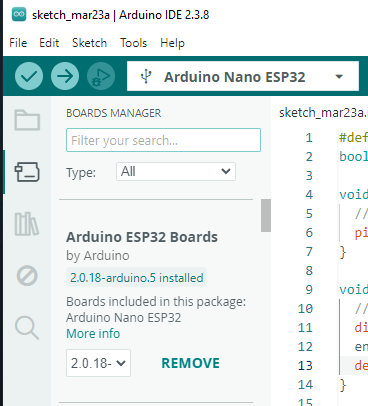Click line number 4 in the editor gutter
Viewport: 368px width, 406px height.
click(x=309, y=195)
